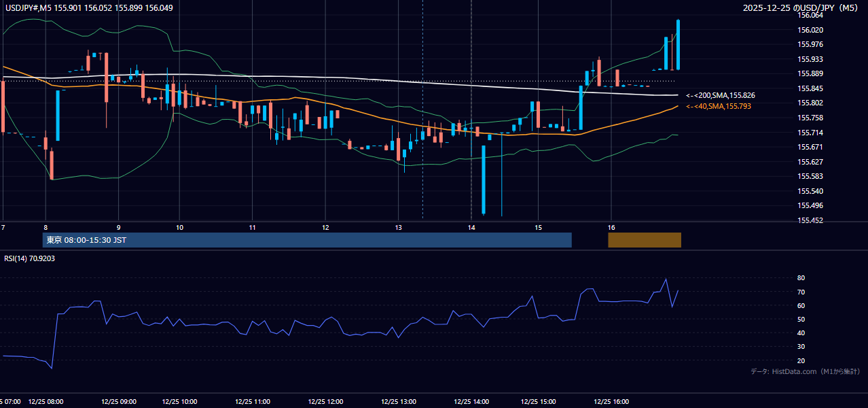Click hour label 16 under price chart
Screen dimensions: 868x408
tap(611, 227)
